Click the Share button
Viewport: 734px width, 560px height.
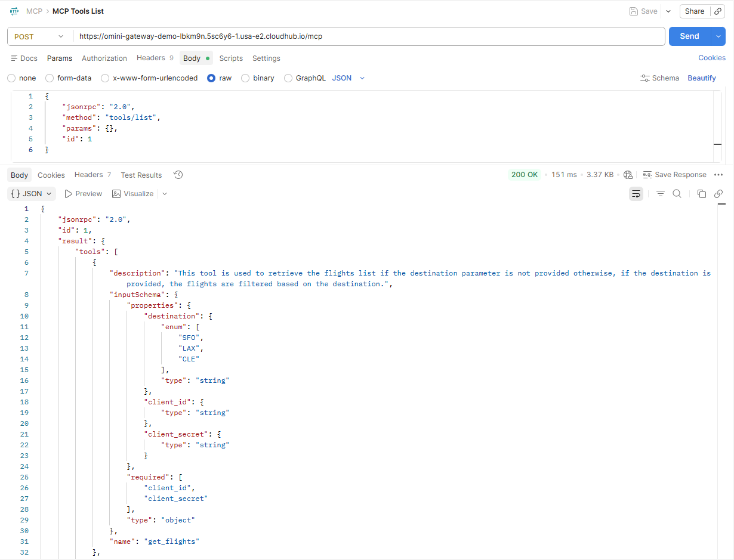click(x=695, y=11)
